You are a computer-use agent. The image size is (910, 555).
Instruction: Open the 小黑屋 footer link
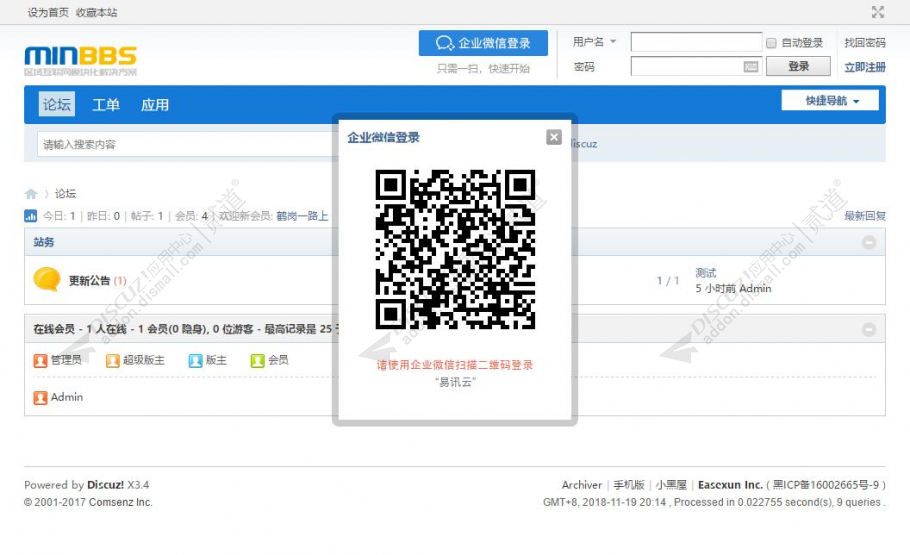tap(671, 485)
